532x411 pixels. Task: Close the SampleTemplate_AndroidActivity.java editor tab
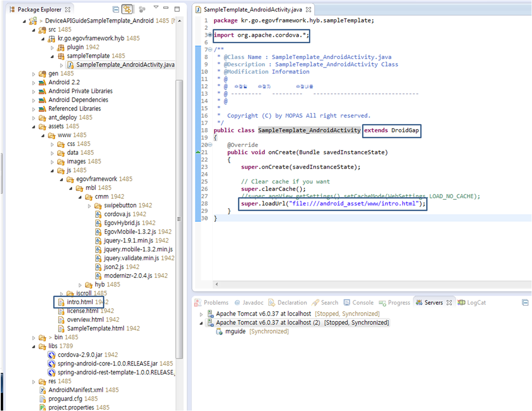(x=309, y=9)
